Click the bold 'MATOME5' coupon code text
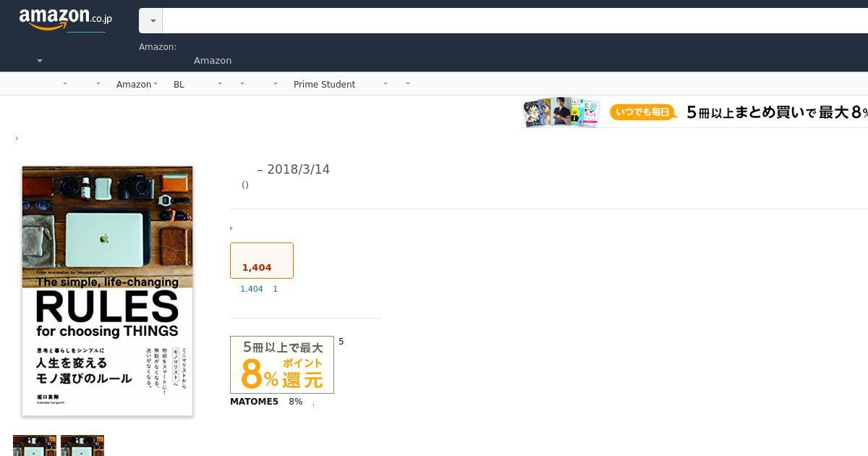868x456 pixels. (x=254, y=402)
